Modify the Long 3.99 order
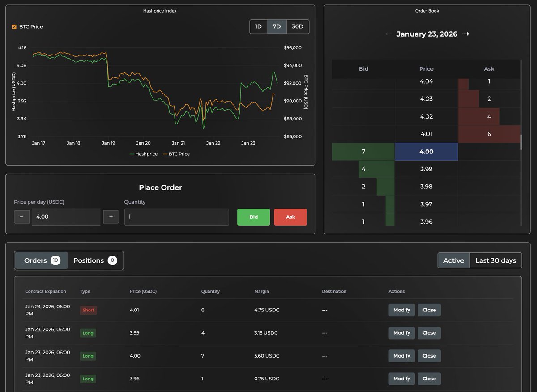The width and height of the screenshot is (537, 392). (402, 333)
